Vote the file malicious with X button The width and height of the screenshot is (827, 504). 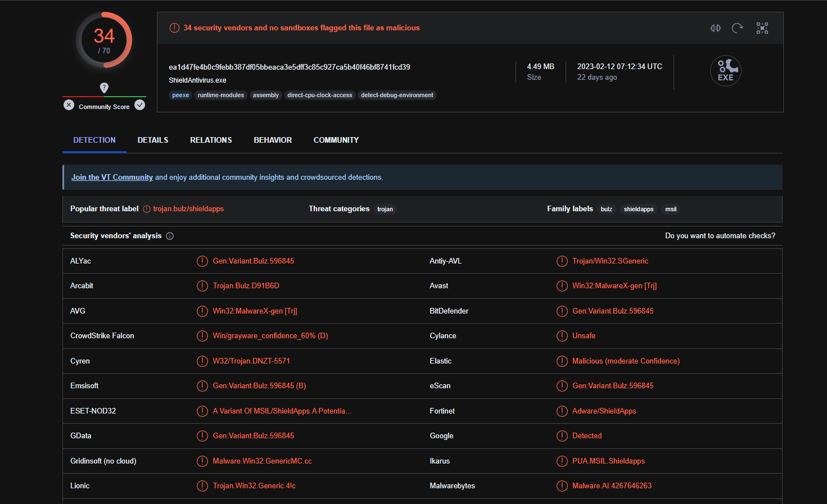click(69, 105)
